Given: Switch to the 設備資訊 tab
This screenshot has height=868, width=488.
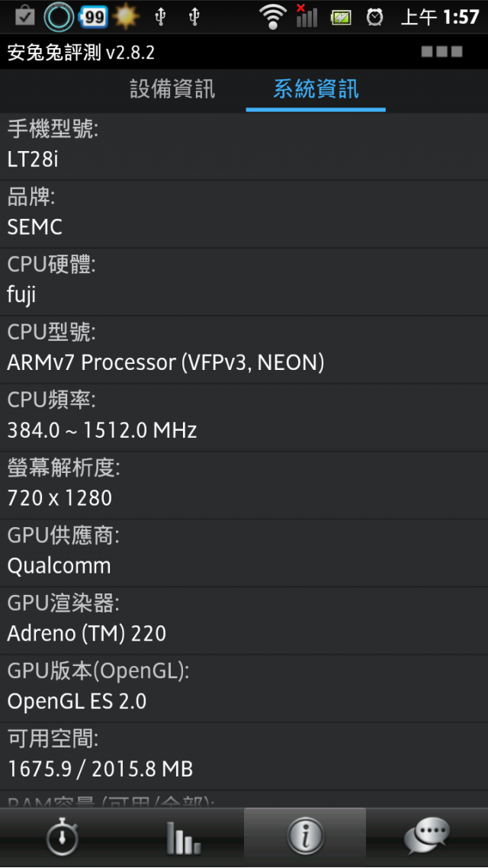Looking at the screenshot, I should [172, 88].
